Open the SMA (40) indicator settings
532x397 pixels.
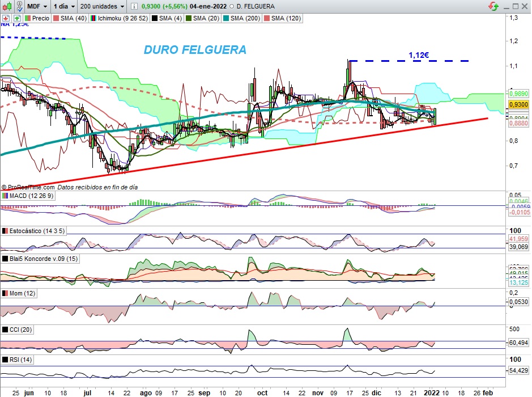[70, 18]
